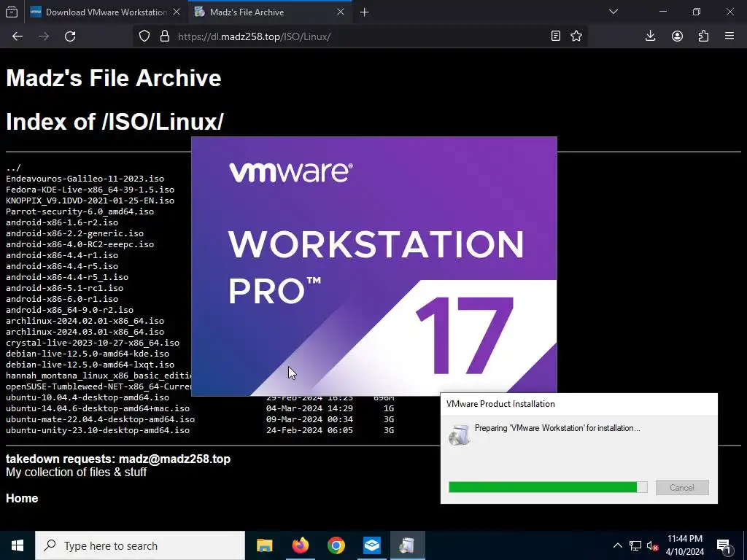Switch to Download VMware Workstation tab
Screen dimensions: 747x560
click(x=106, y=12)
